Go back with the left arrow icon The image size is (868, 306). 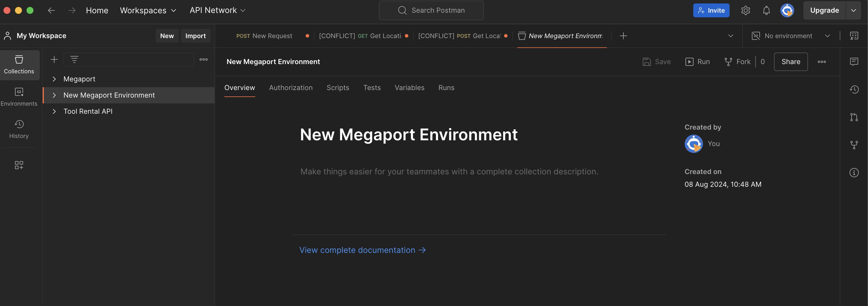[x=51, y=10]
